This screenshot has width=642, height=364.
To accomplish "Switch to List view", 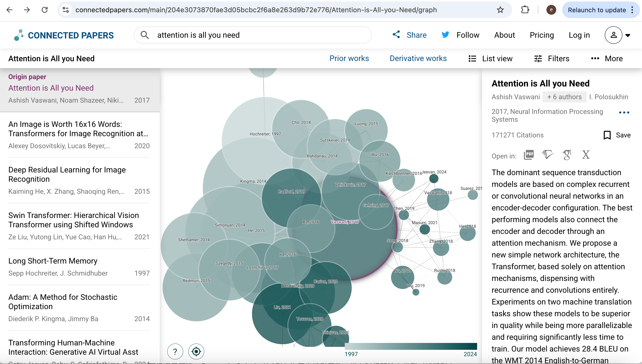I will click(x=490, y=59).
